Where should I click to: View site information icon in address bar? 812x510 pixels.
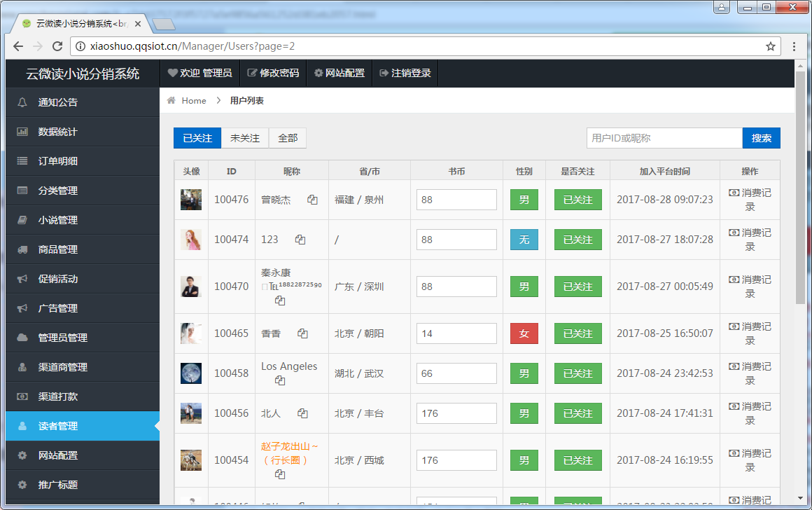click(x=80, y=46)
